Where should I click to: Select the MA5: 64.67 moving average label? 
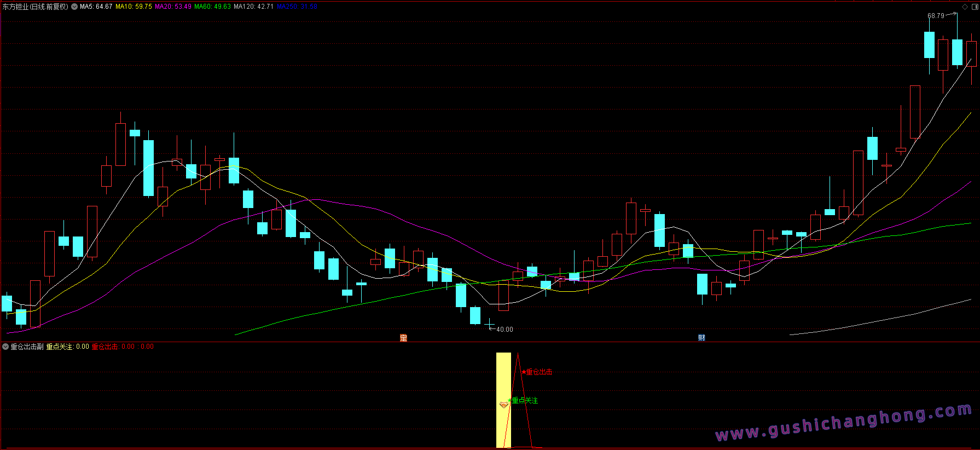tap(96, 7)
